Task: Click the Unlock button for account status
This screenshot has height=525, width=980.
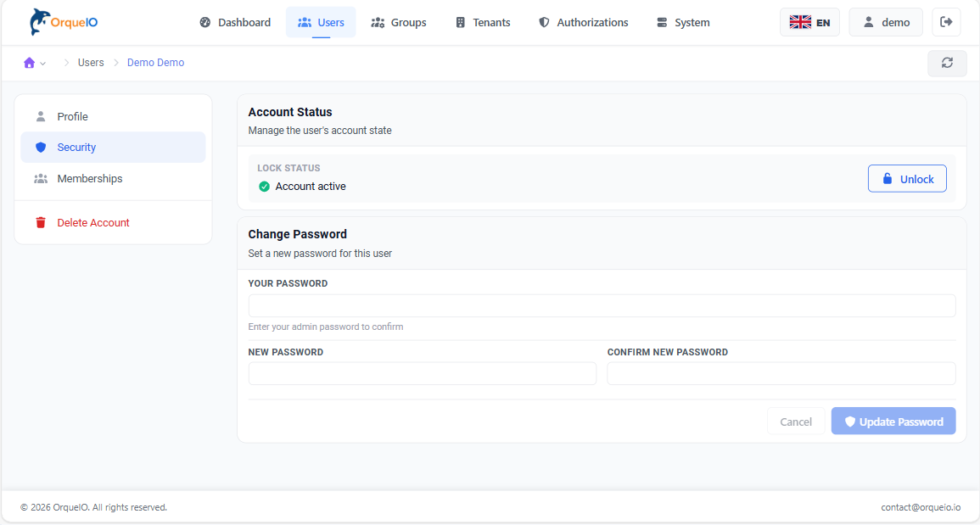Action: [907, 178]
